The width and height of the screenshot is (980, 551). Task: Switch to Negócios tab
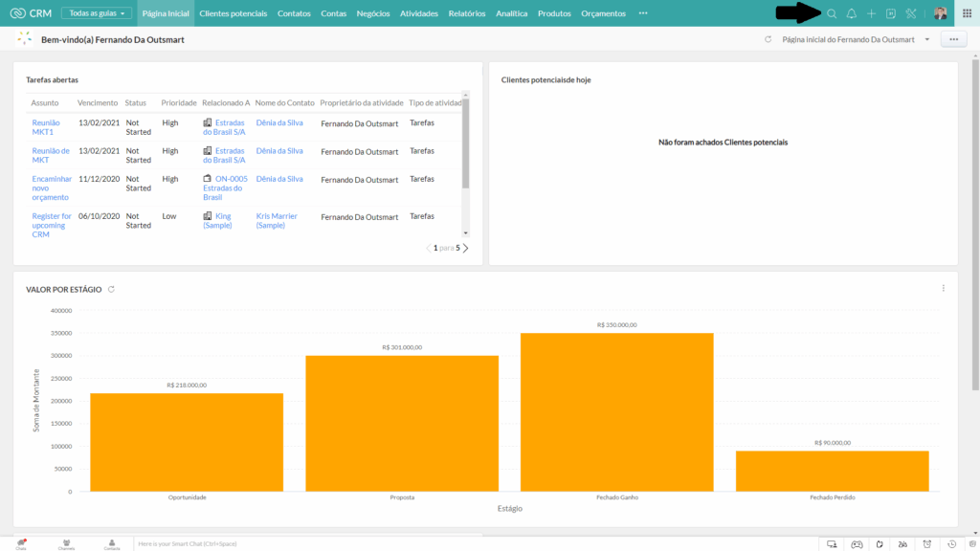373,13
